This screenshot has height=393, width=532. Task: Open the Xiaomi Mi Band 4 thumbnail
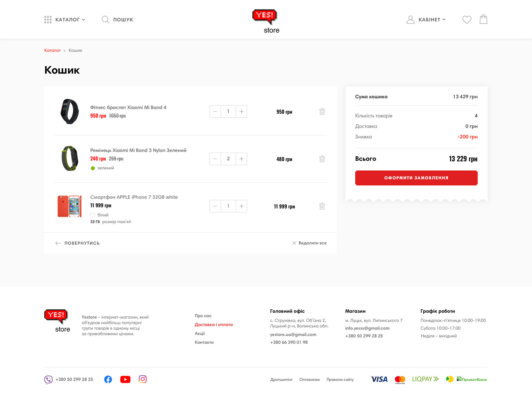(x=70, y=111)
